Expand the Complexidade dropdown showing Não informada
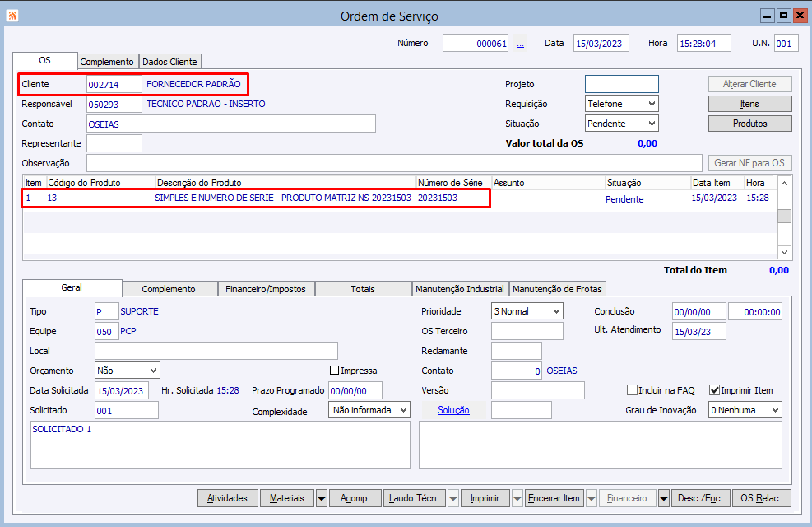Viewport: 812px width, 527px height. 369,410
